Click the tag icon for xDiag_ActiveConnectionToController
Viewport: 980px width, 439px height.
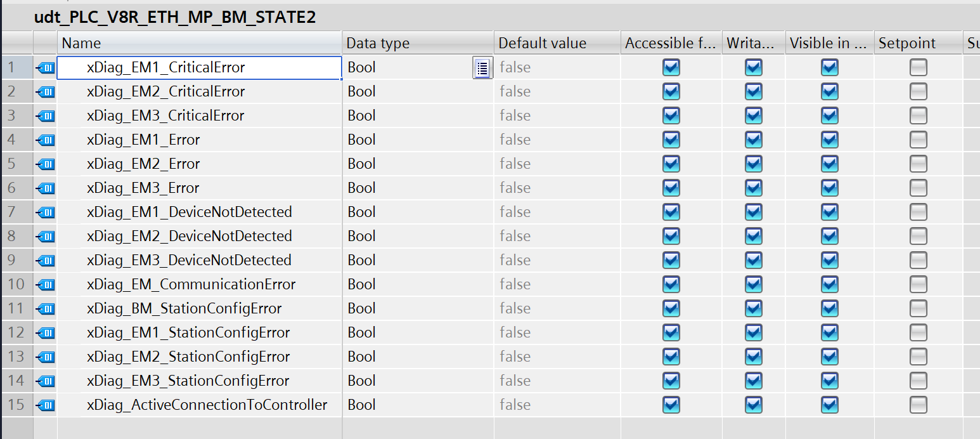(46, 405)
